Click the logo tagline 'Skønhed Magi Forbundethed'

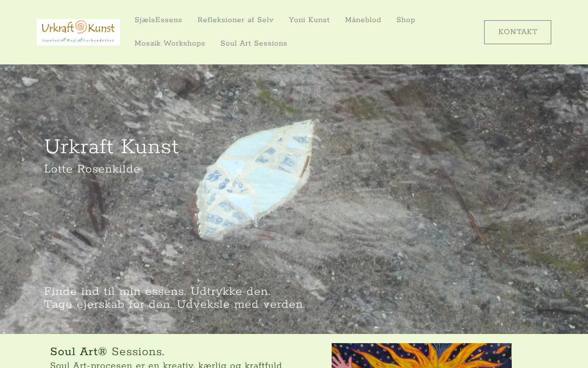(78, 40)
